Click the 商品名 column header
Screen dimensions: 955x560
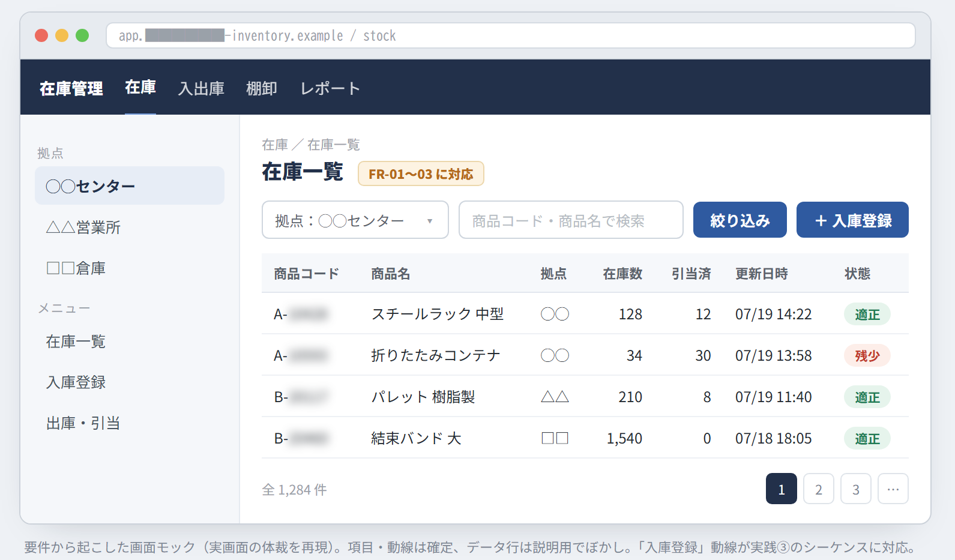point(391,274)
